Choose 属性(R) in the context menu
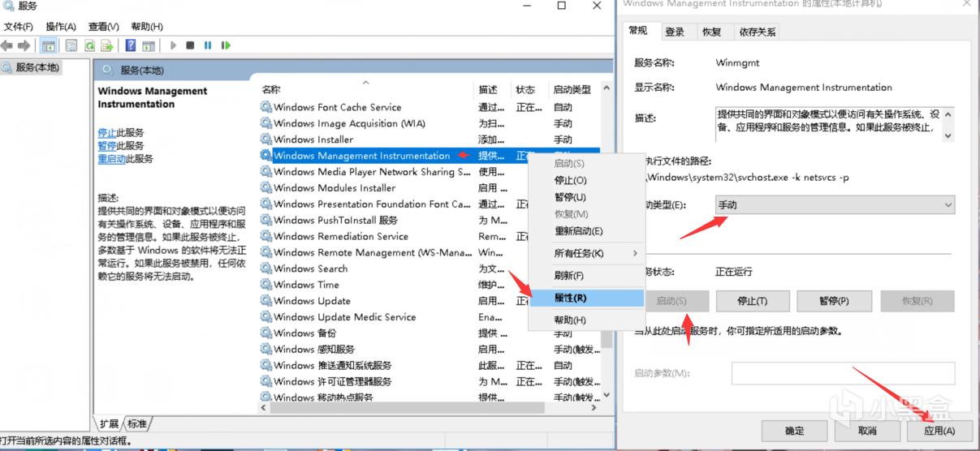 [x=585, y=298]
